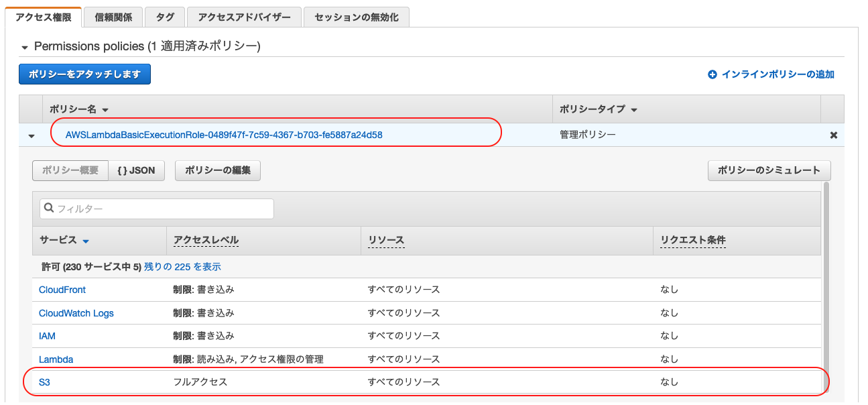Viewport: 868px width, 405px height.
Task: Open the タグ tab
Action: 165,17
